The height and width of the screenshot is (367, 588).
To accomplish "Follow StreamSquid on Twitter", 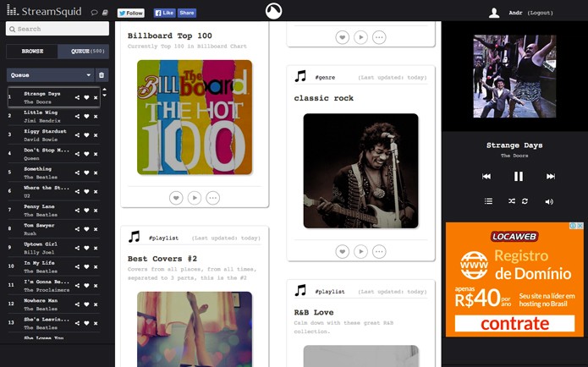I will 131,14.
